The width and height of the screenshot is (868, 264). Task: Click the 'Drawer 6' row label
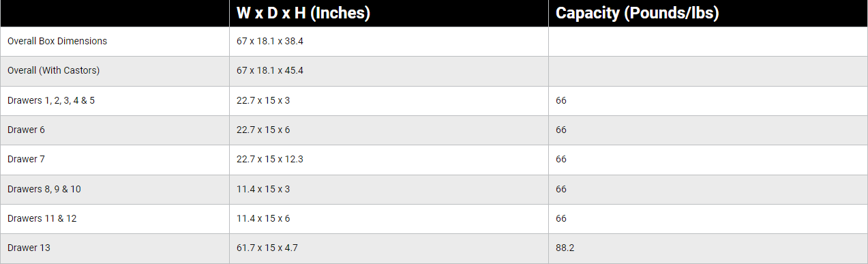click(26, 130)
